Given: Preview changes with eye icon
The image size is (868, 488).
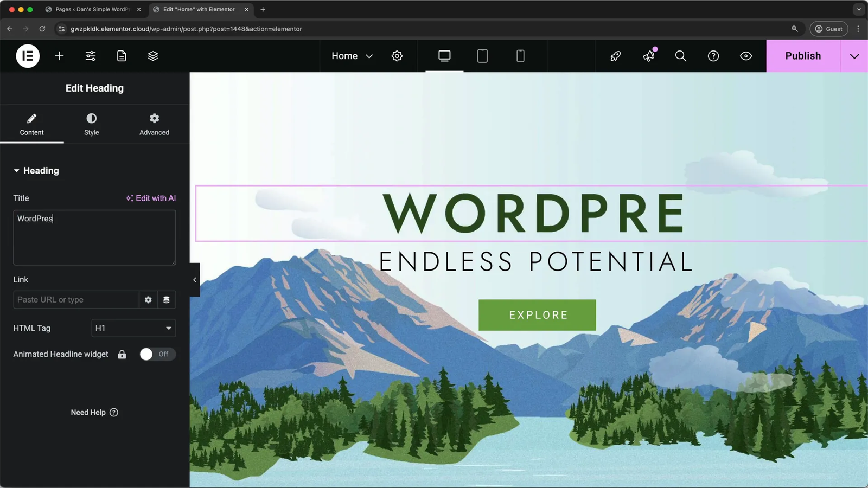Looking at the screenshot, I should [746, 56].
